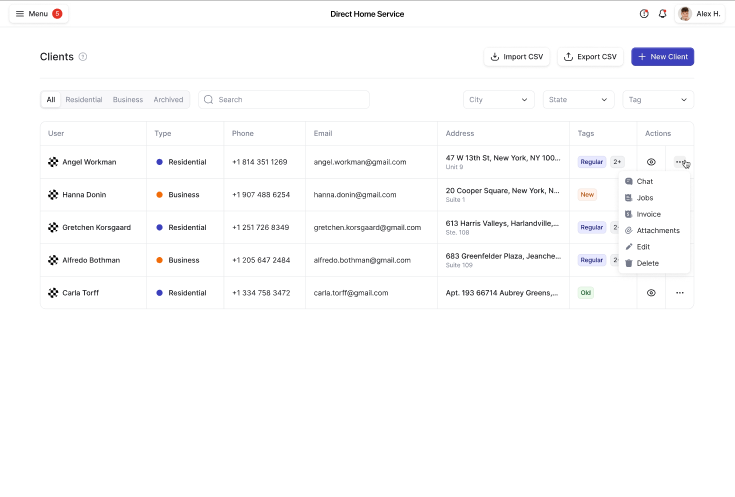
Task: Expand the City filter dropdown
Action: [x=498, y=100]
